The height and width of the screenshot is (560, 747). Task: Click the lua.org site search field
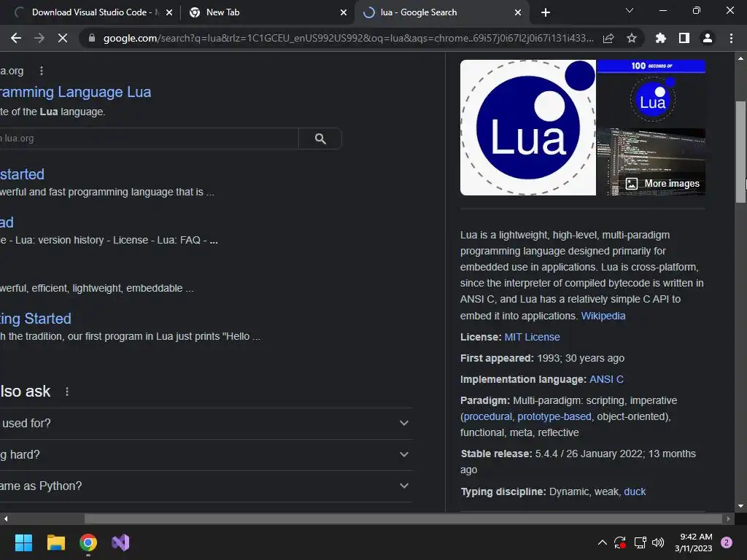[x=149, y=139]
